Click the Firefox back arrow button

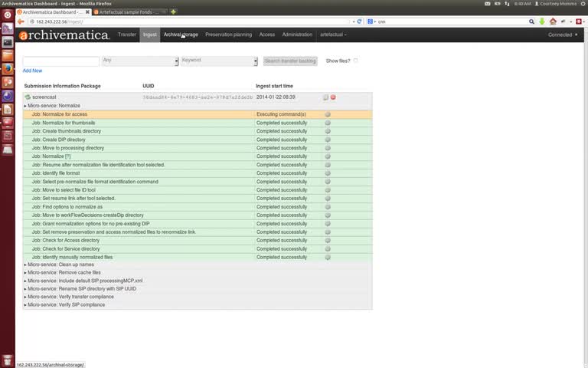click(x=21, y=21)
